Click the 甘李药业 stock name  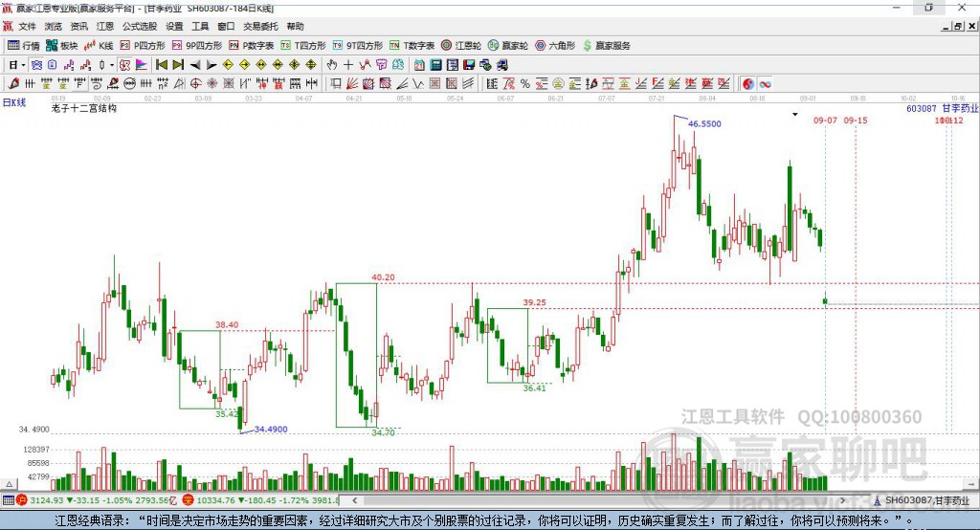(960, 109)
